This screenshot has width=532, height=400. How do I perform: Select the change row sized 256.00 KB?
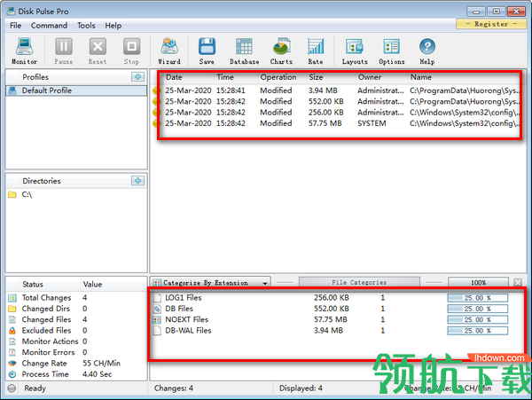pyautogui.click(x=336, y=113)
